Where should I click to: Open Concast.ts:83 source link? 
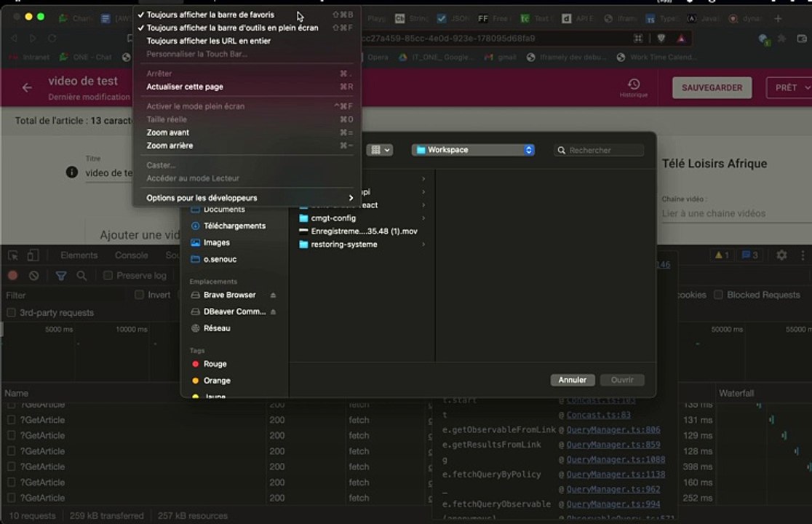tap(598, 415)
